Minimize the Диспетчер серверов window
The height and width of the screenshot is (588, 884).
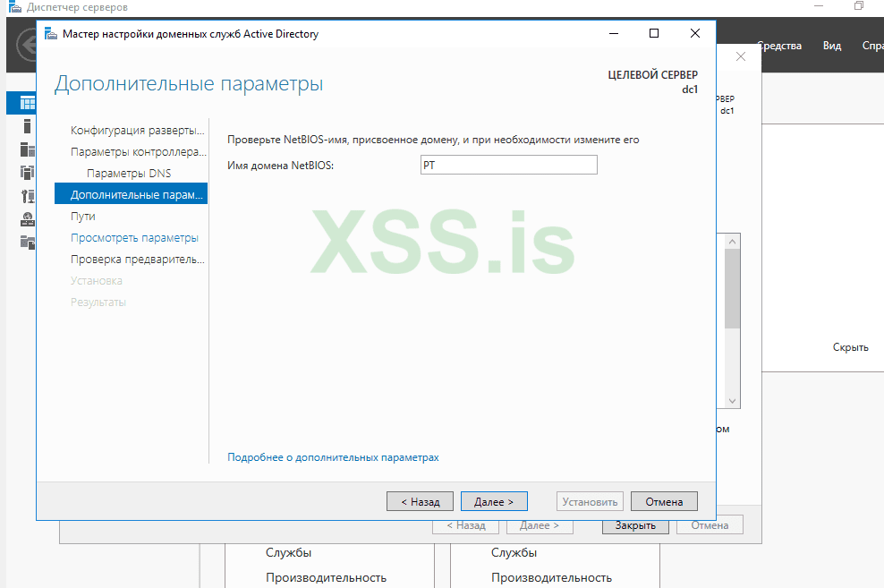click(820, 5)
